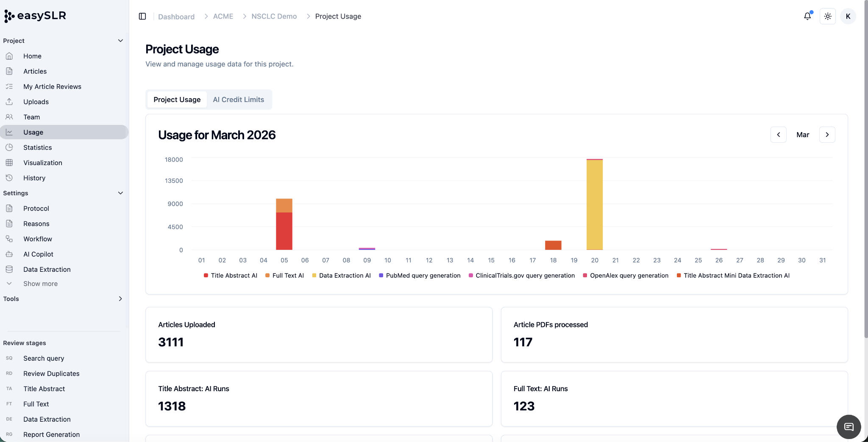The image size is (868, 442).
Task: Click the History clock icon
Action: tap(9, 178)
